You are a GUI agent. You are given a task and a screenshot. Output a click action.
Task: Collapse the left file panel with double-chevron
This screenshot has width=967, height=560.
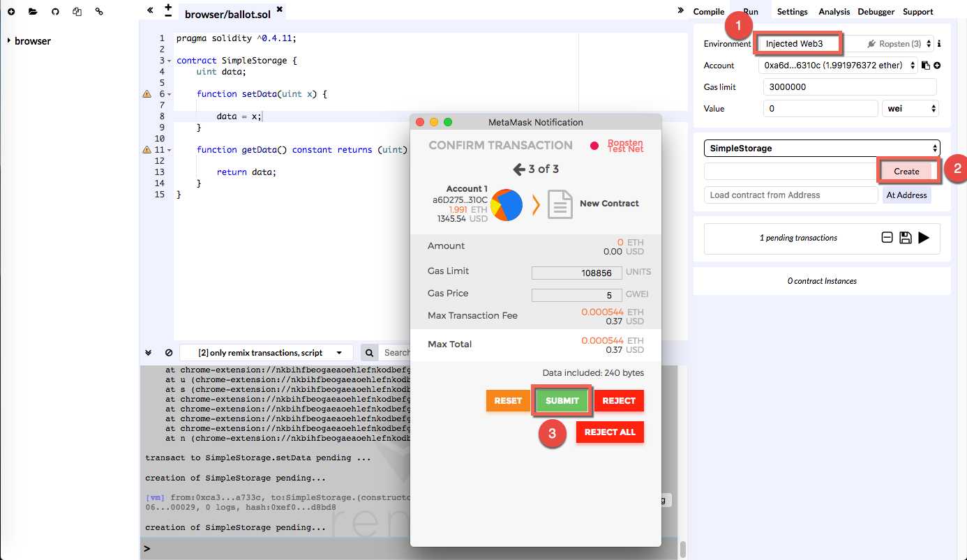[x=150, y=10]
